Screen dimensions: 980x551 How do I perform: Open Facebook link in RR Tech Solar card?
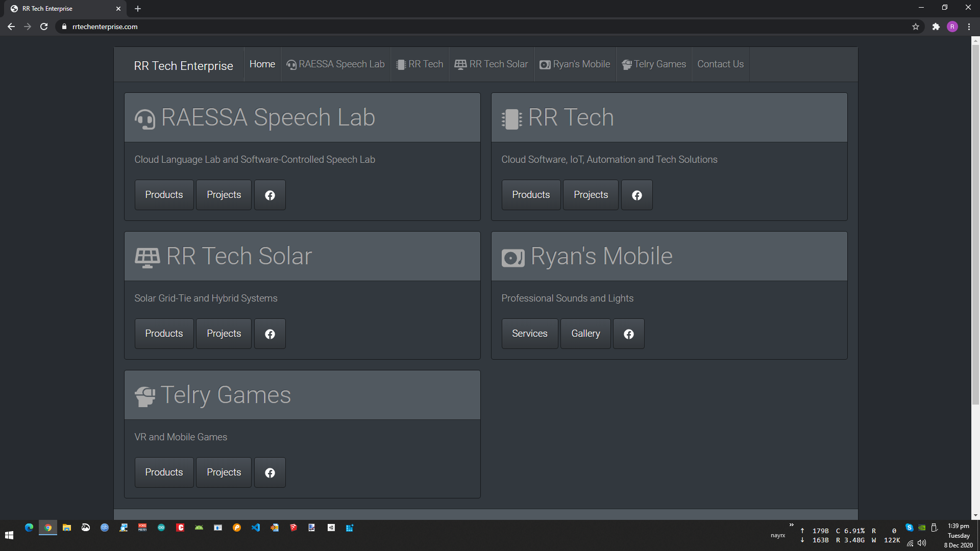[x=270, y=334]
